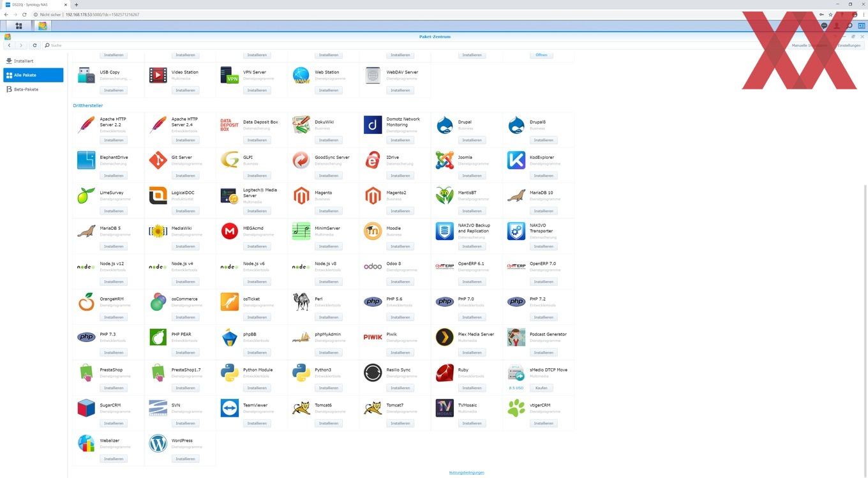Open the MantisBT mantis icon

click(445, 195)
